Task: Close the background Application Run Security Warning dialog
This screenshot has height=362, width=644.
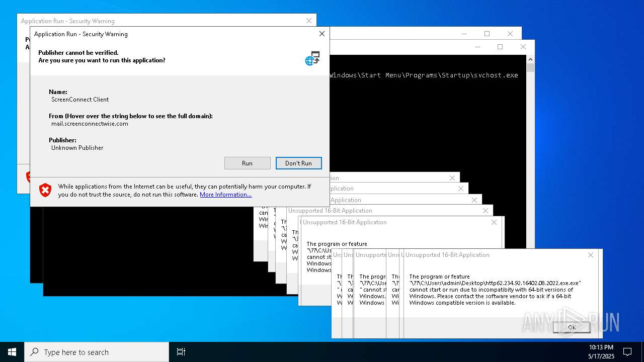Action: (309, 21)
